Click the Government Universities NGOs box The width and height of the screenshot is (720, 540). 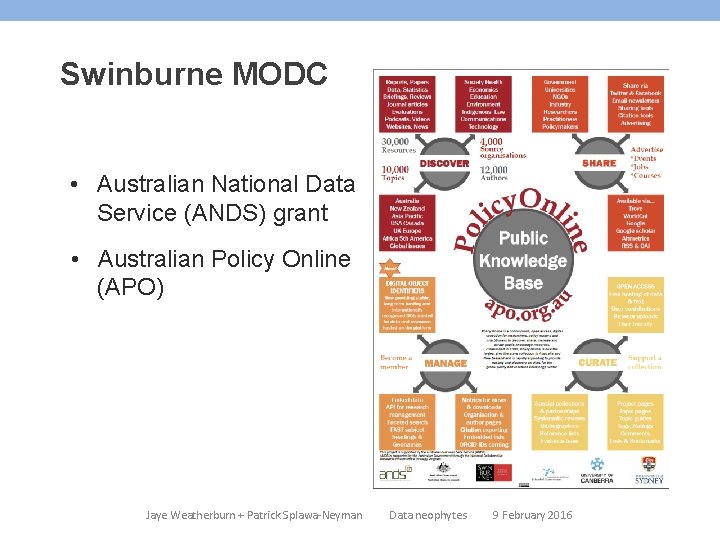coord(560,104)
